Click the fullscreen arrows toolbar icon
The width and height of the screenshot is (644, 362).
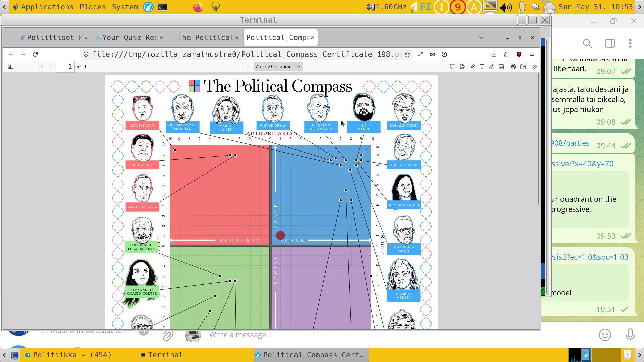420,54
